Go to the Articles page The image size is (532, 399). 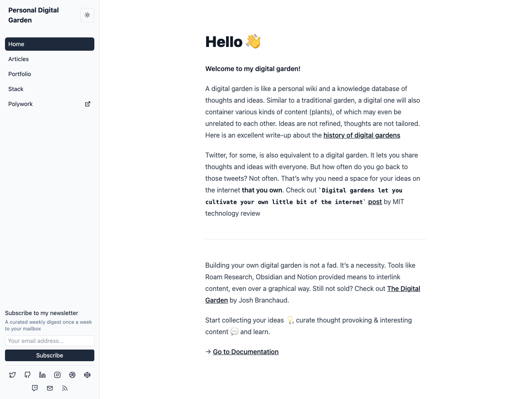coord(19,59)
